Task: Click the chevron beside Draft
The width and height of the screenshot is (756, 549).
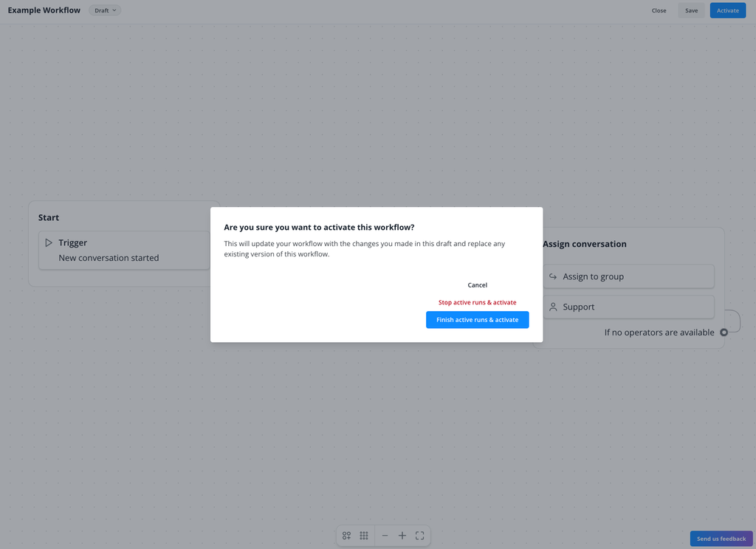Action: coord(114,10)
